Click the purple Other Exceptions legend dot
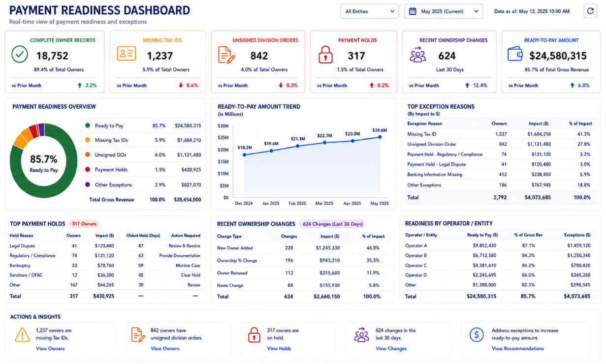 point(88,185)
